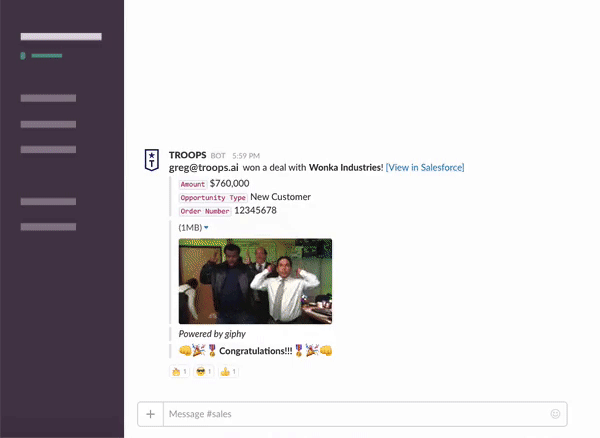
Task: Open the emoji picker smiley icon
Action: pyautogui.click(x=555, y=414)
